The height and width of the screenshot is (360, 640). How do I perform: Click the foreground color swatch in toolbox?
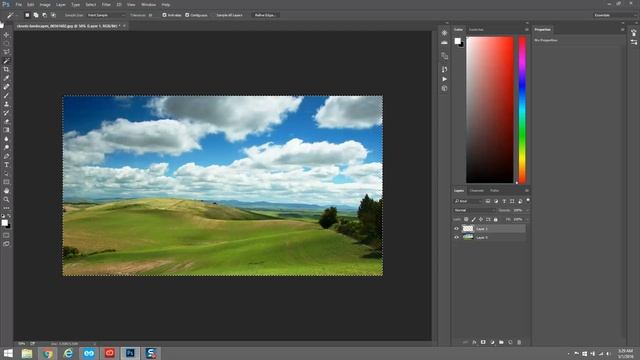point(4,222)
